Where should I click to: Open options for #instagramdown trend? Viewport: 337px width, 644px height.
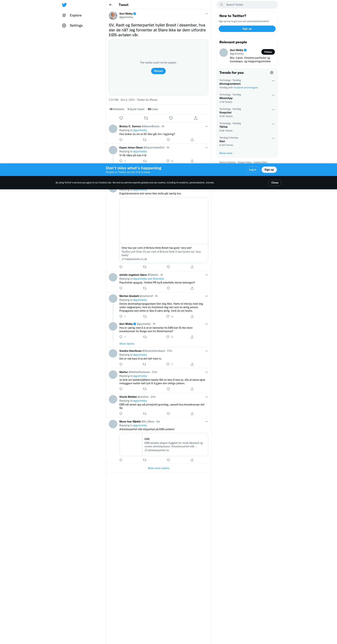click(273, 81)
